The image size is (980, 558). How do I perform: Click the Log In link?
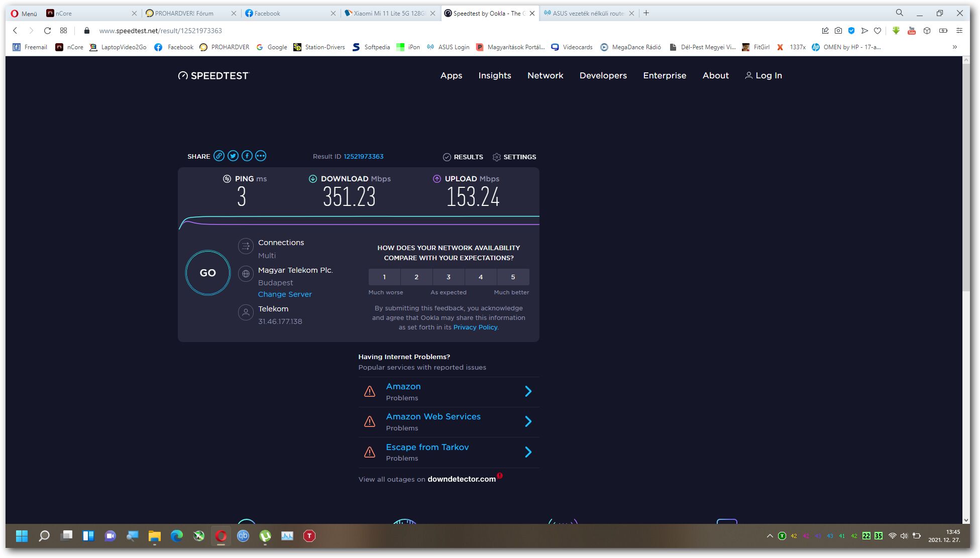coord(764,75)
